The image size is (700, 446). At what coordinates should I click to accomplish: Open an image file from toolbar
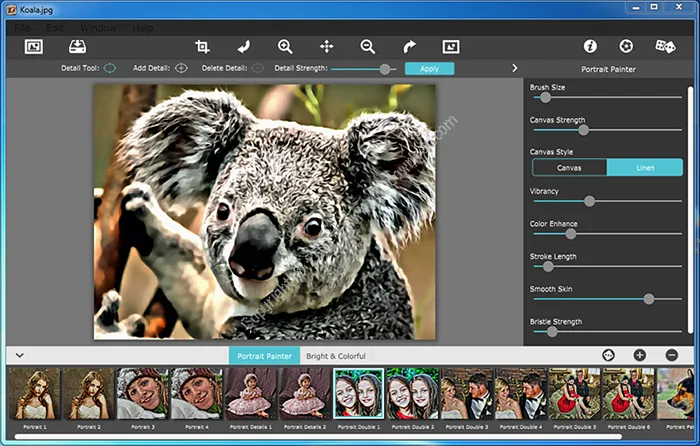(34, 46)
